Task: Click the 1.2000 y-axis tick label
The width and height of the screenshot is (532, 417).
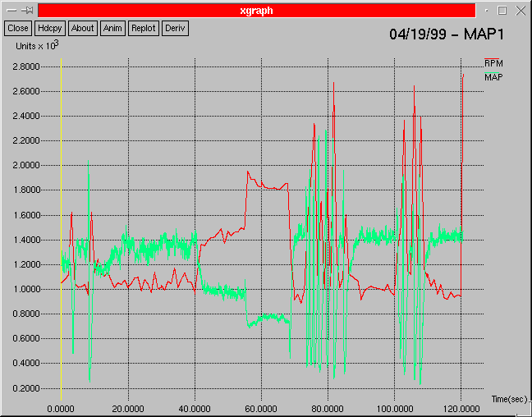Action: click(x=26, y=264)
